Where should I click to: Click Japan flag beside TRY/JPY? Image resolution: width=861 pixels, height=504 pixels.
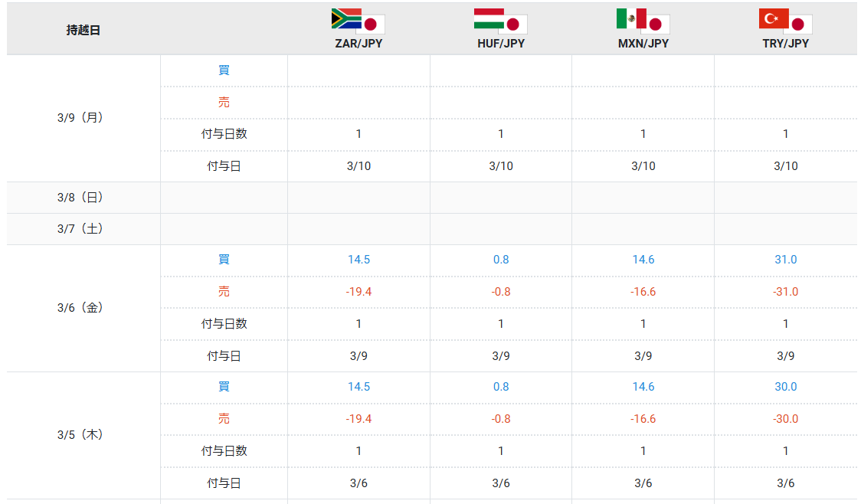pos(799,25)
